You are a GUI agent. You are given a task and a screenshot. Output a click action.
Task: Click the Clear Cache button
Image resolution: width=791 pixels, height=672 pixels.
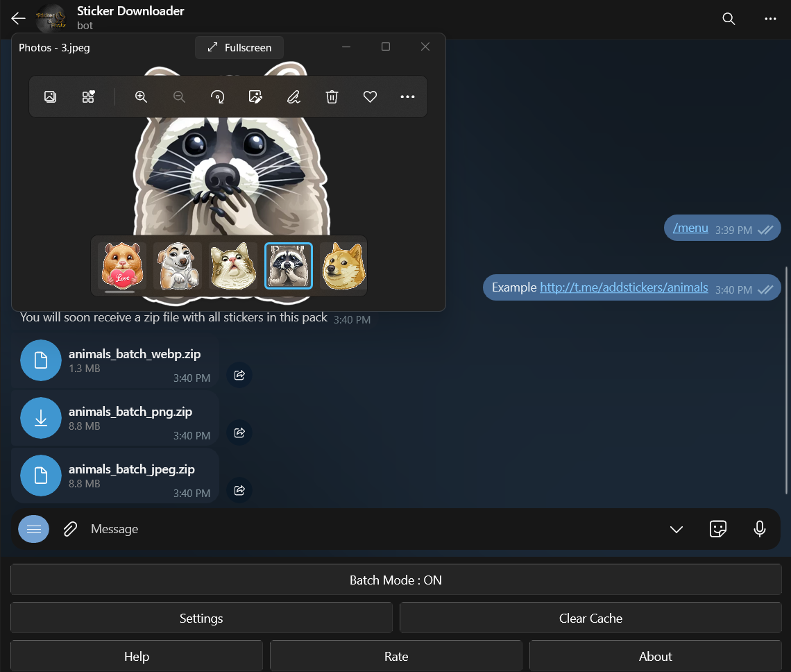pyautogui.click(x=590, y=618)
